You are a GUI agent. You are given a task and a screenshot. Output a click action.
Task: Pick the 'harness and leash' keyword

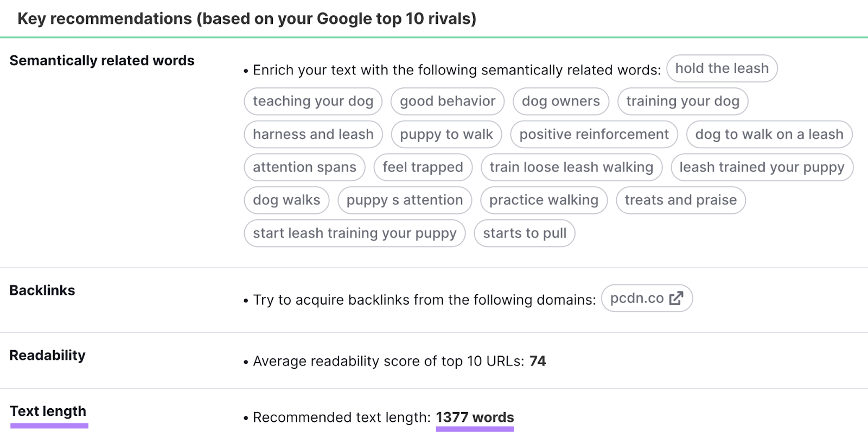pos(313,135)
